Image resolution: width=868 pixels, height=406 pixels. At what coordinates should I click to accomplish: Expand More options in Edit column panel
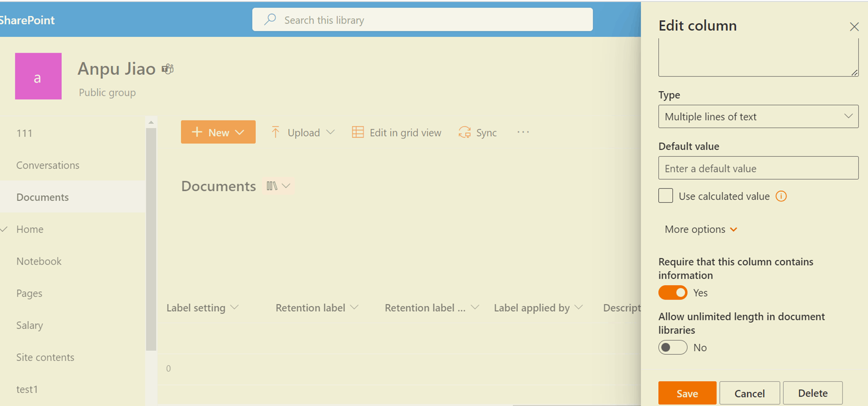click(700, 229)
